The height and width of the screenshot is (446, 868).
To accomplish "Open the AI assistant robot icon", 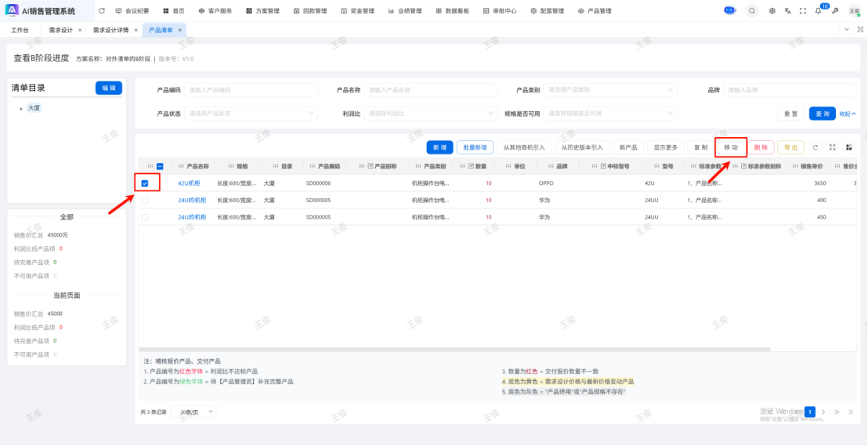I will pos(730,11).
